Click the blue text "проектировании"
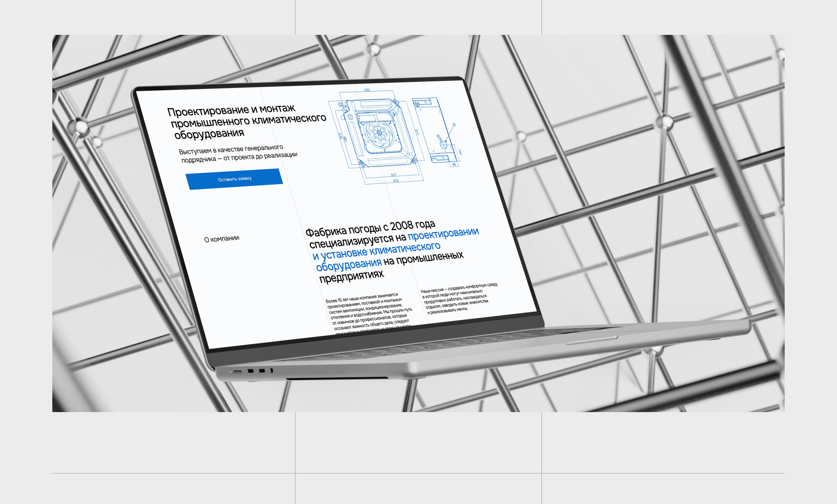This screenshot has width=837, height=504. [443, 233]
